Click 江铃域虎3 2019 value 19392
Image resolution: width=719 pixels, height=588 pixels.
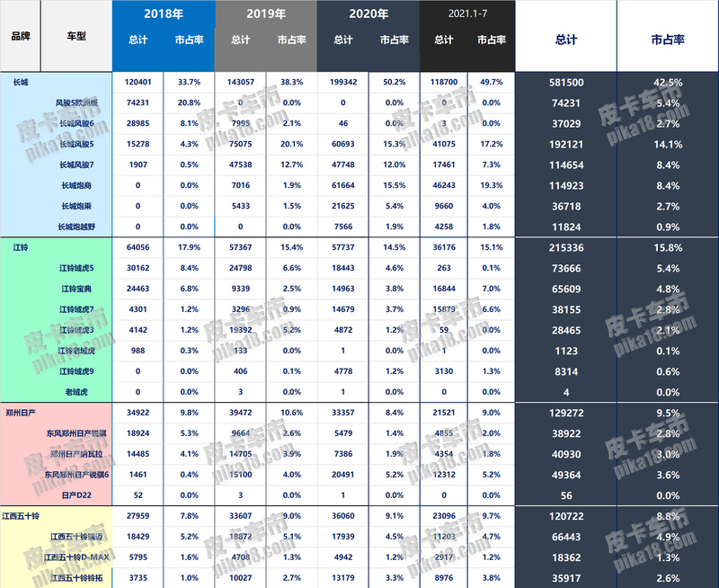pyautogui.click(x=241, y=330)
